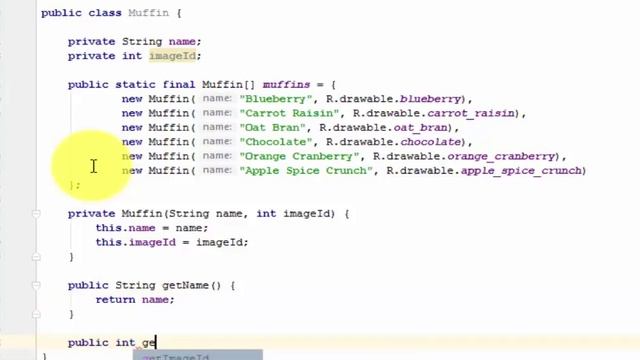Click name: parameter hint on Chocolate line
Image resolution: width=640 pixels, height=360 pixels.
coord(218,141)
